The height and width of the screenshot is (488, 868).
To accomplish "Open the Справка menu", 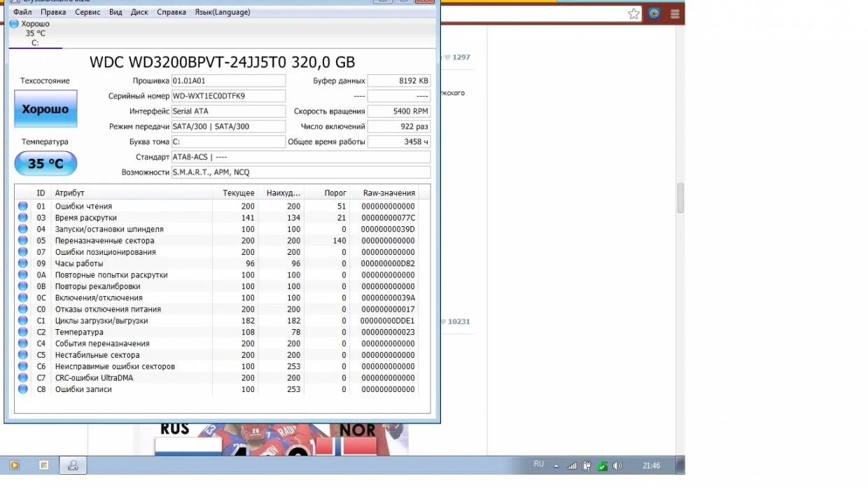I will point(171,12).
